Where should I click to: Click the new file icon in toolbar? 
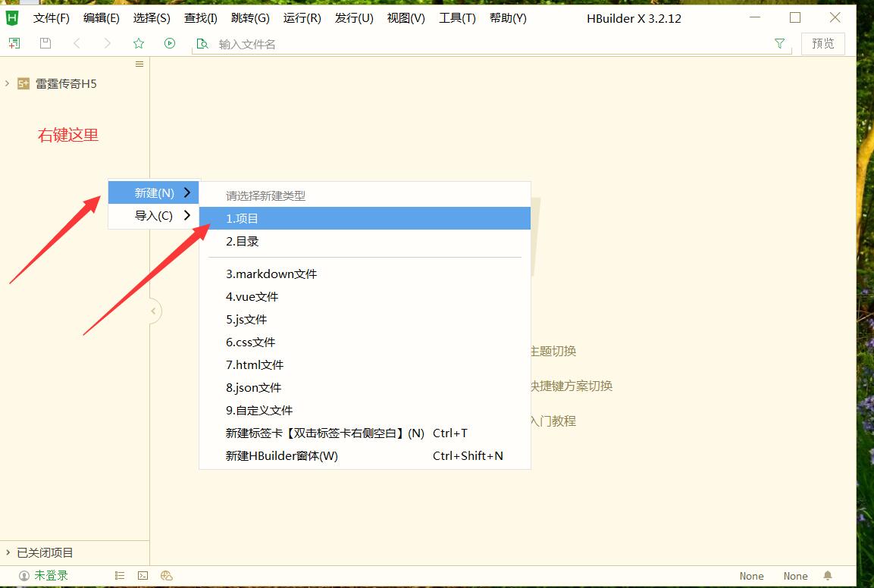[14, 44]
